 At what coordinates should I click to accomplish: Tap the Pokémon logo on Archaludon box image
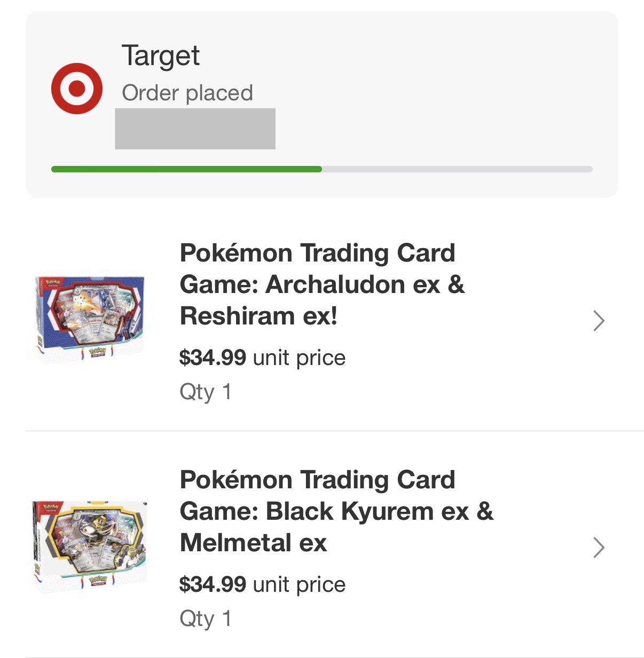click(x=52, y=282)
